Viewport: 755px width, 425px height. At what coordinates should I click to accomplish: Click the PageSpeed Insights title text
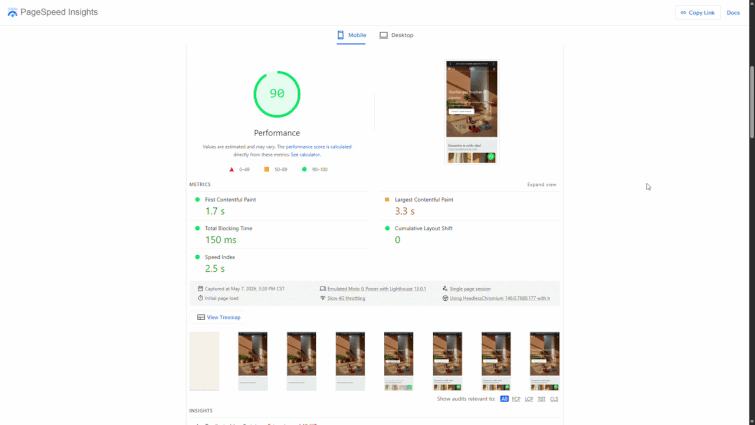[59, 12]
